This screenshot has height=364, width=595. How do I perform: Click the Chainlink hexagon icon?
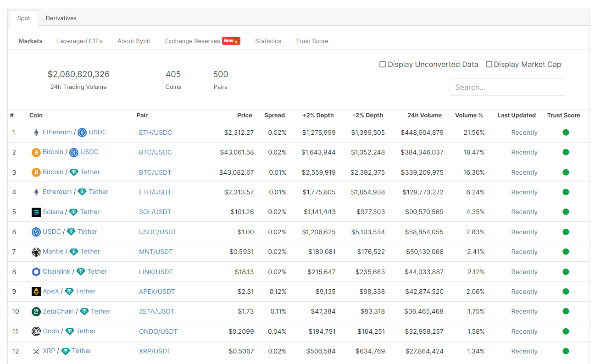pos(36,272)
